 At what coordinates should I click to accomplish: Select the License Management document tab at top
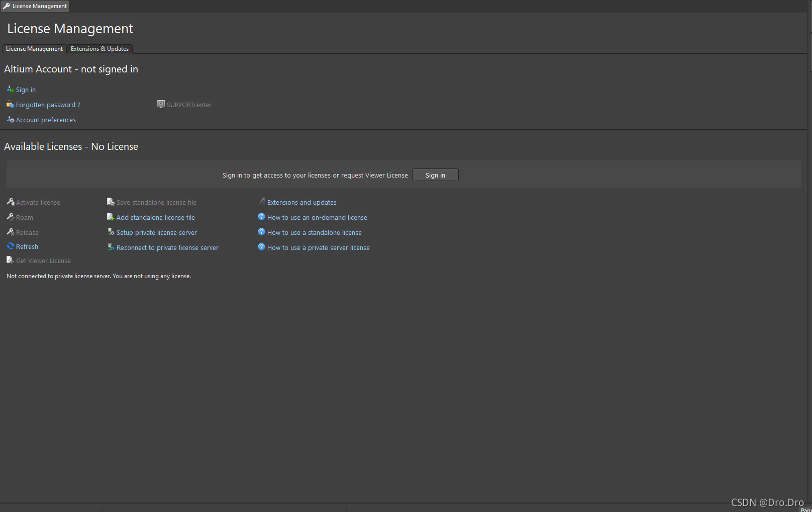click(x=35, y=6)
